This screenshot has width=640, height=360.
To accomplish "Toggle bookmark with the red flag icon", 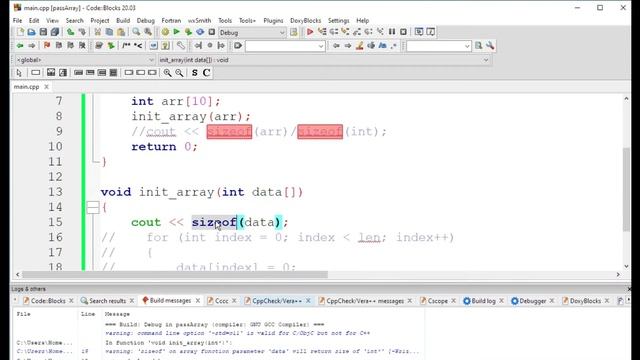I will tap(47, 46).
